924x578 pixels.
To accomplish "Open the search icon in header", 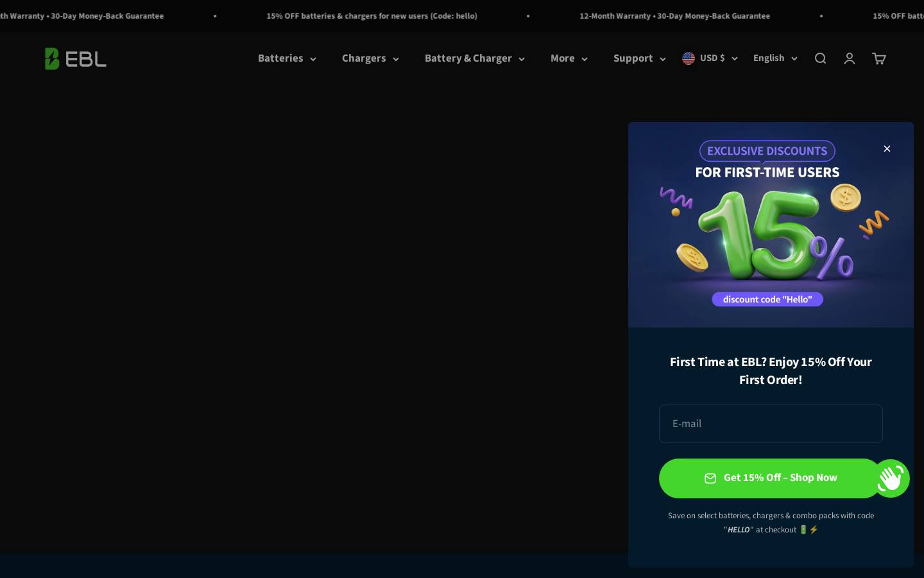I will pos(820,58).
